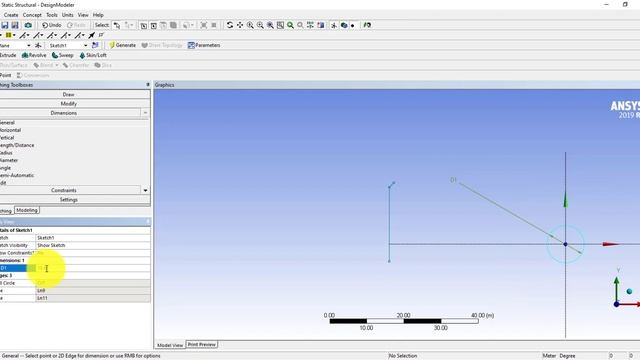This screenshot has height=360, width=640.
Task: Open the Create menu
Action: point(11,15)
